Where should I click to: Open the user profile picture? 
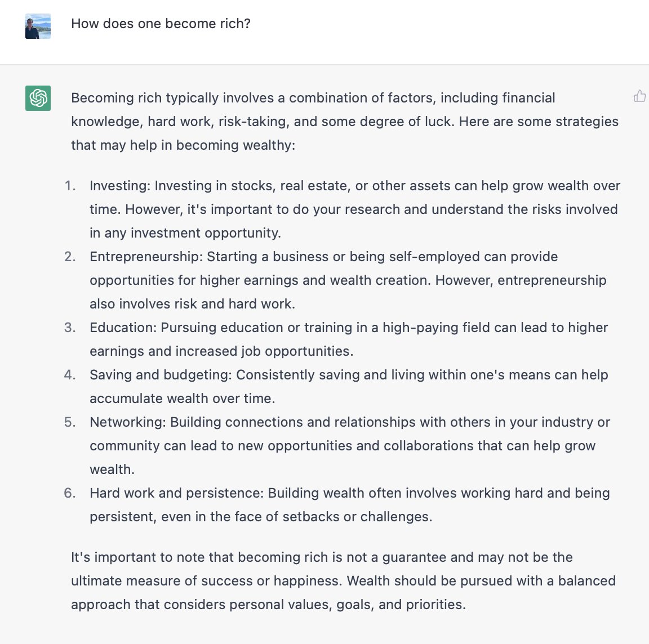(x=38, y=26)
